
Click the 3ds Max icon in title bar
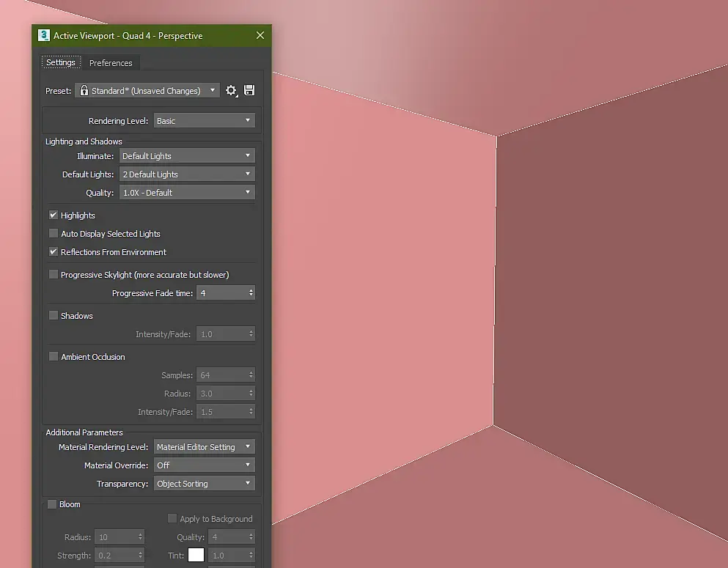44,36
